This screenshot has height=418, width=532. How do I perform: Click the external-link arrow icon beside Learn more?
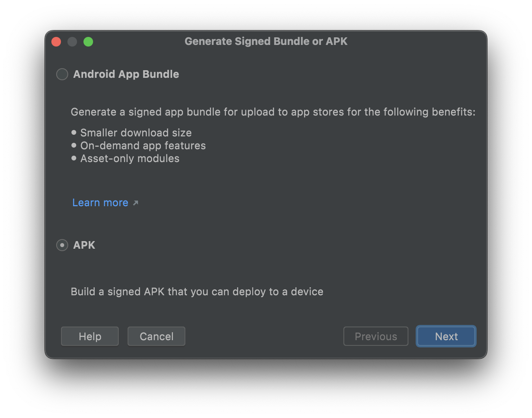click(x=136, y=203)
